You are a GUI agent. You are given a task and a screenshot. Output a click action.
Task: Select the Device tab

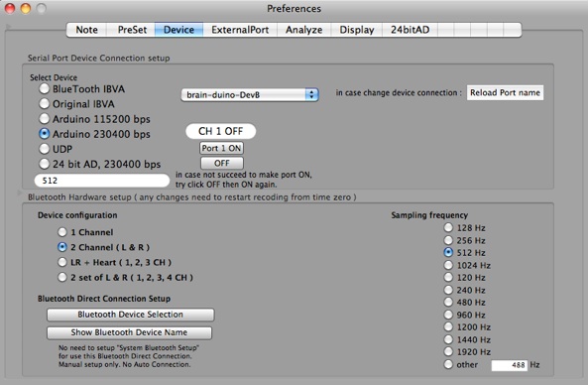point(178,30)
